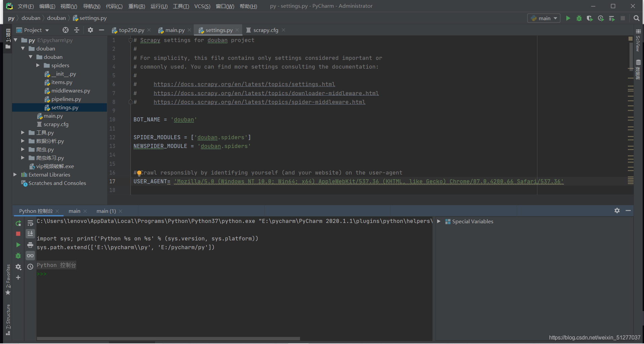
Task: Start debugging main using the bug icon
Action: point(579,18)
